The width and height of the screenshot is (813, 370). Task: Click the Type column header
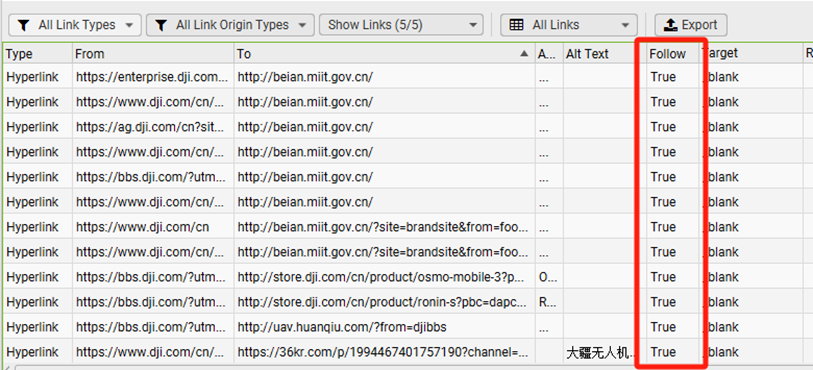37,53
